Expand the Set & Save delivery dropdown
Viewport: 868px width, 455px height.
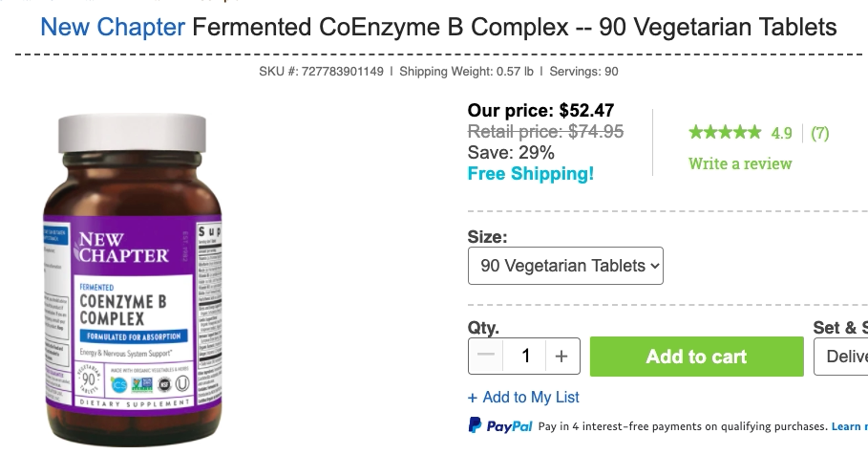click(x=841, y=357)
